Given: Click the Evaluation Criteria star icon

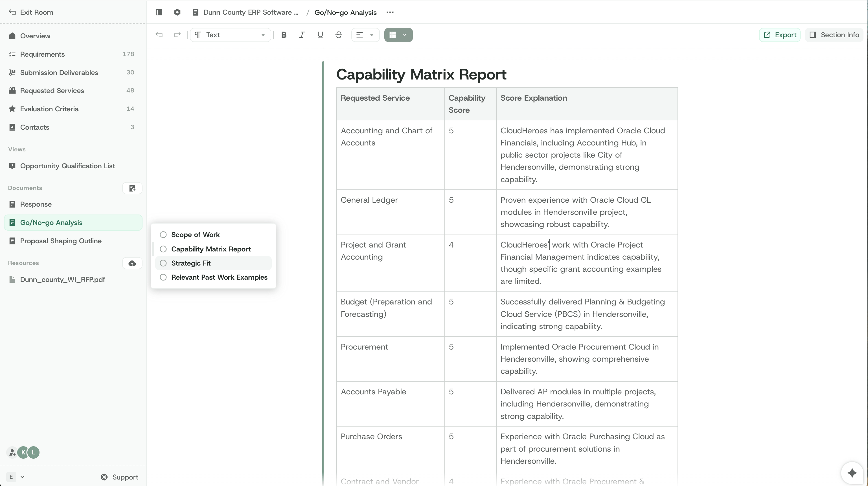Looking at the screenshot, I should [x=12, y=109].
